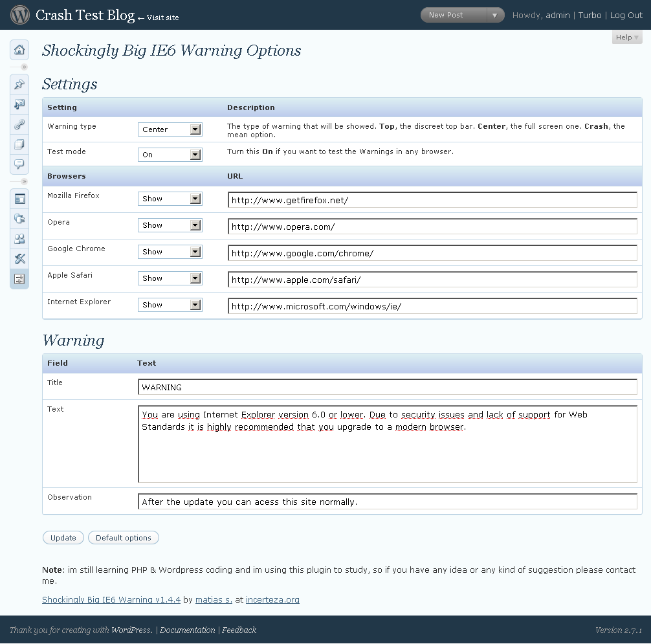Open the Posts pushpin icon
The height and width of the screenshot is (644, 651).
[x=19, y=84]
